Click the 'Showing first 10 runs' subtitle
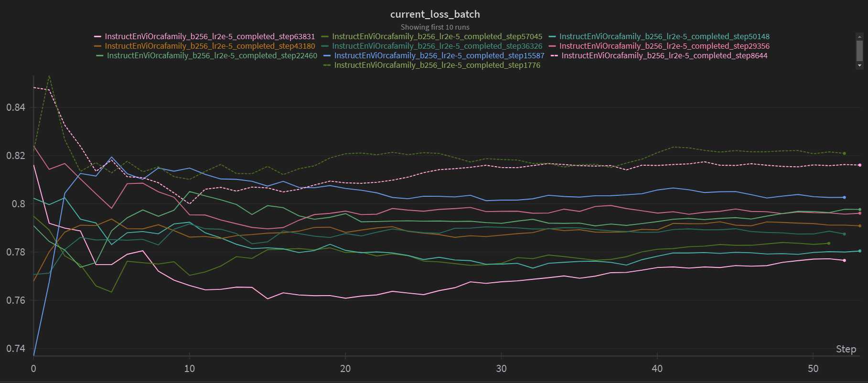 point(435,27)
